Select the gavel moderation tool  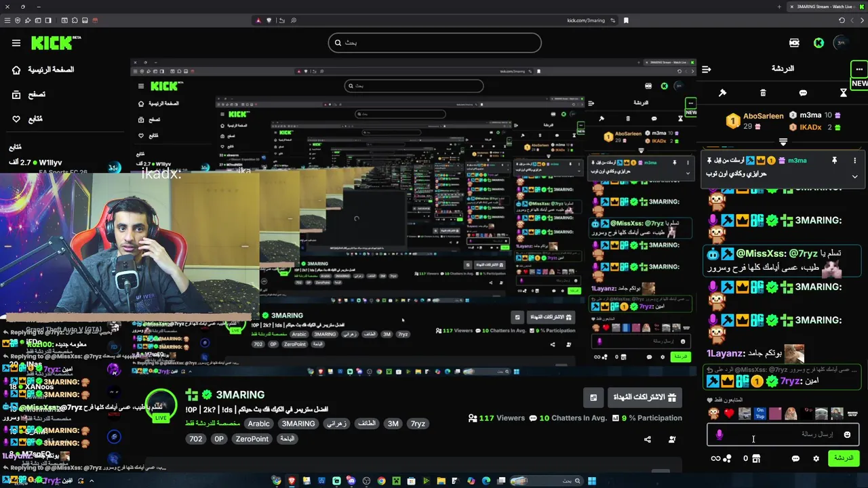tap(723, 93)
